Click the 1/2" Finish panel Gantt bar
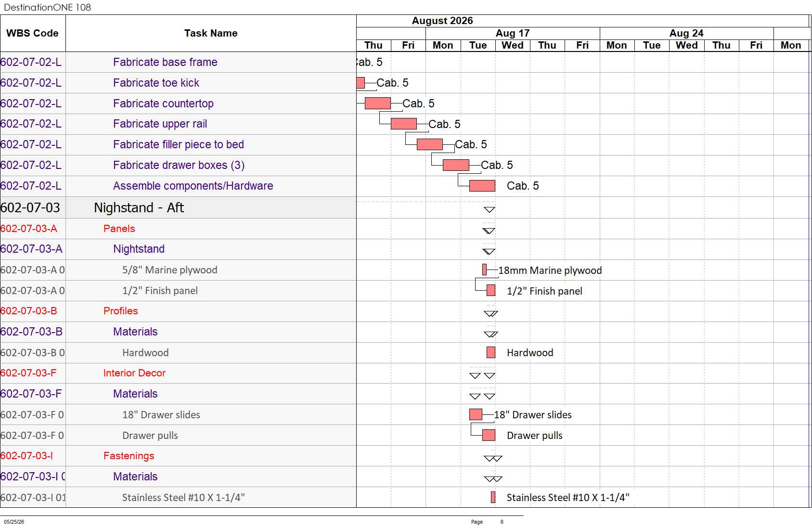 pos(491,290)
